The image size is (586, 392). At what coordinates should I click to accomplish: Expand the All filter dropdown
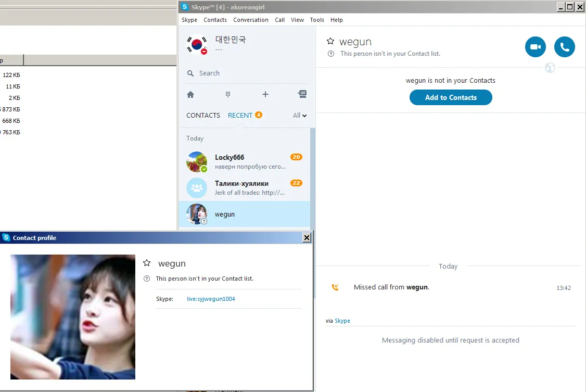[300, 116]
